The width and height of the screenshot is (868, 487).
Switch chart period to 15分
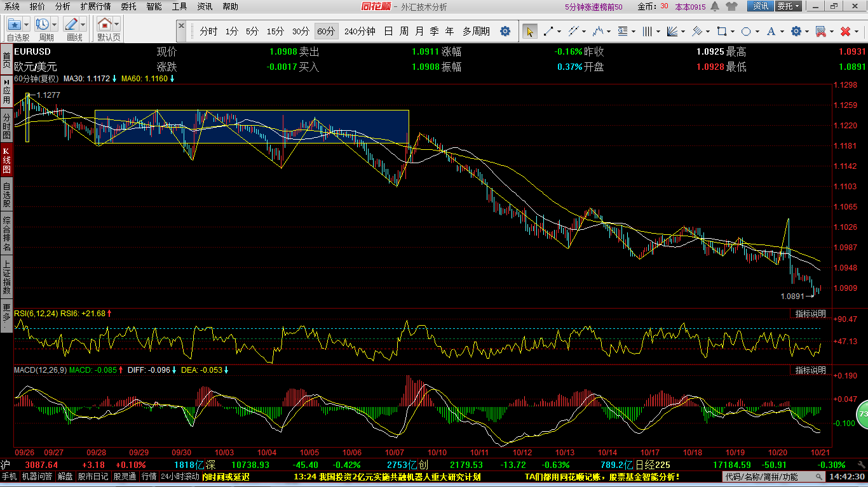(x=275, y=31)
